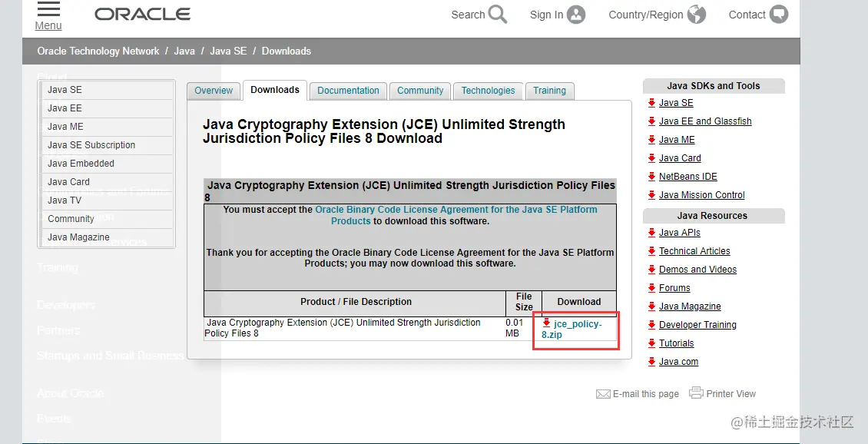Open Java TV in left sidebar

click(108, 200)
